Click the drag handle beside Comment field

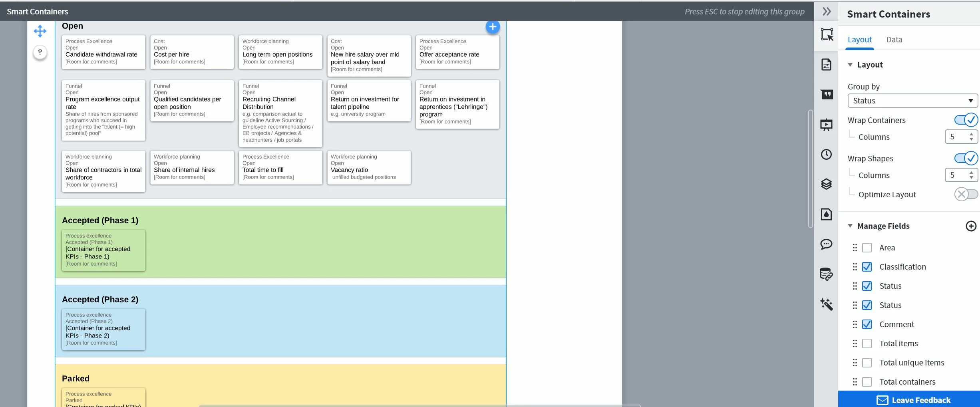[x=855, y=324]
